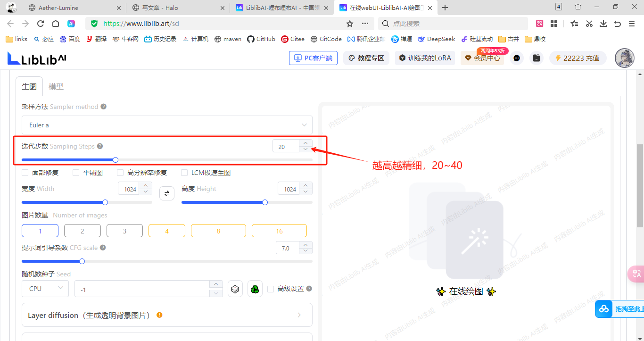Click the PC客户端 button
This screenshot has width=644, height=341.
click(313, 58)
